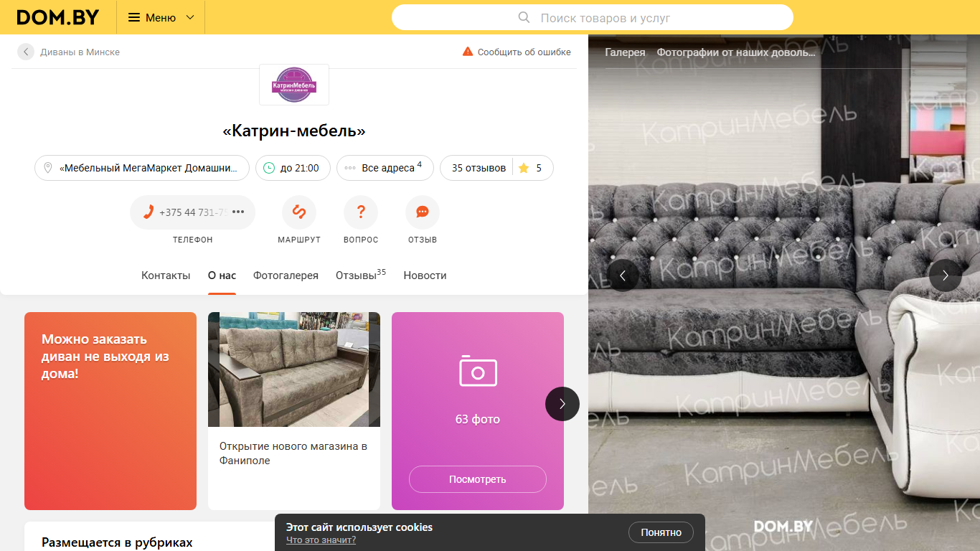The height and width of the screenshot is (551, 980).
Task: Report an error via Сообщить об ошибке
Action: [x=524, y=52]
